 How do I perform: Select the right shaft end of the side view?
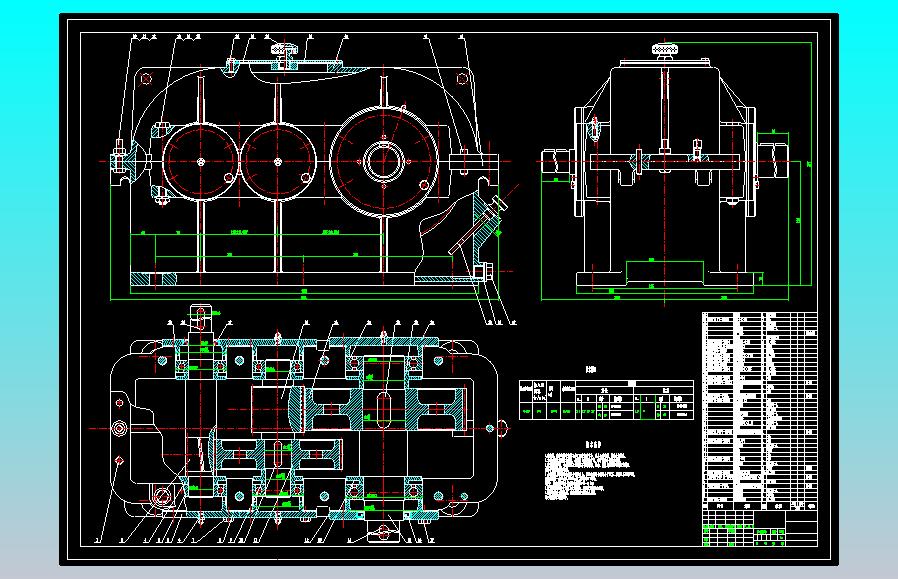click(773, 162)
